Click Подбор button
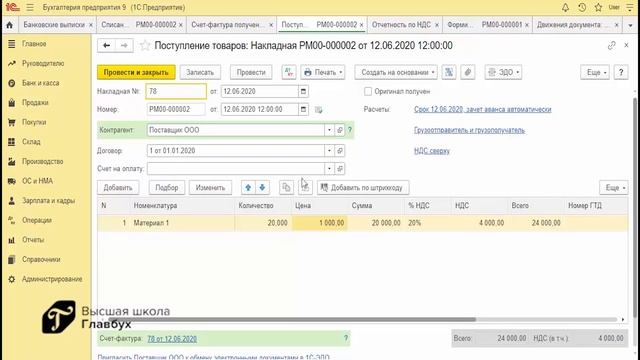Screen dimensions: 640x360 (167, 188)
